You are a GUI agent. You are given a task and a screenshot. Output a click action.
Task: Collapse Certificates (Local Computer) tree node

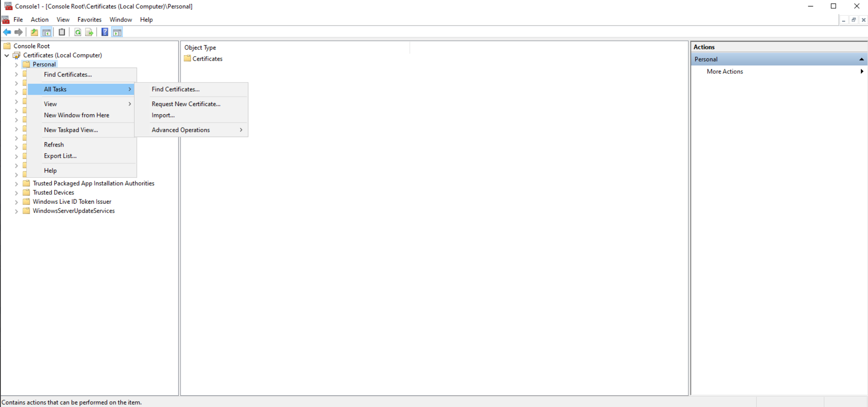[7, 55]
